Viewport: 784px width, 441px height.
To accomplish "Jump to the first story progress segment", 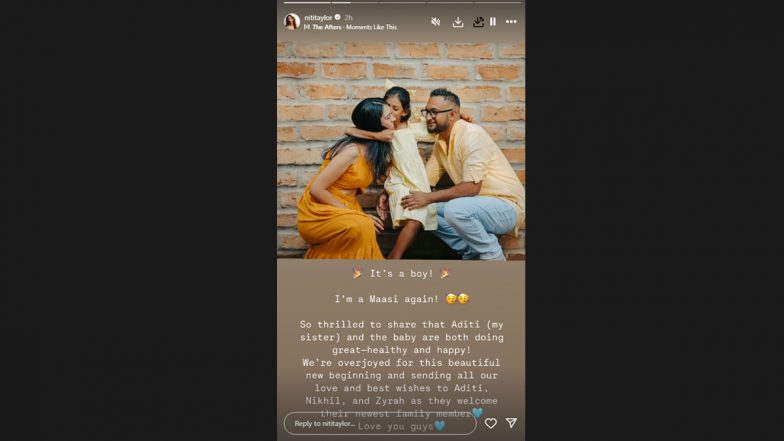I will (x=307, y=2).
